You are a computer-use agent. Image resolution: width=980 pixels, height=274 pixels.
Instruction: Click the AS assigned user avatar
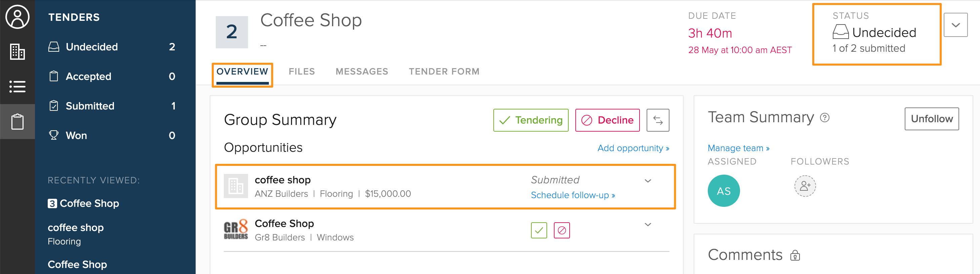pos(724,191)
